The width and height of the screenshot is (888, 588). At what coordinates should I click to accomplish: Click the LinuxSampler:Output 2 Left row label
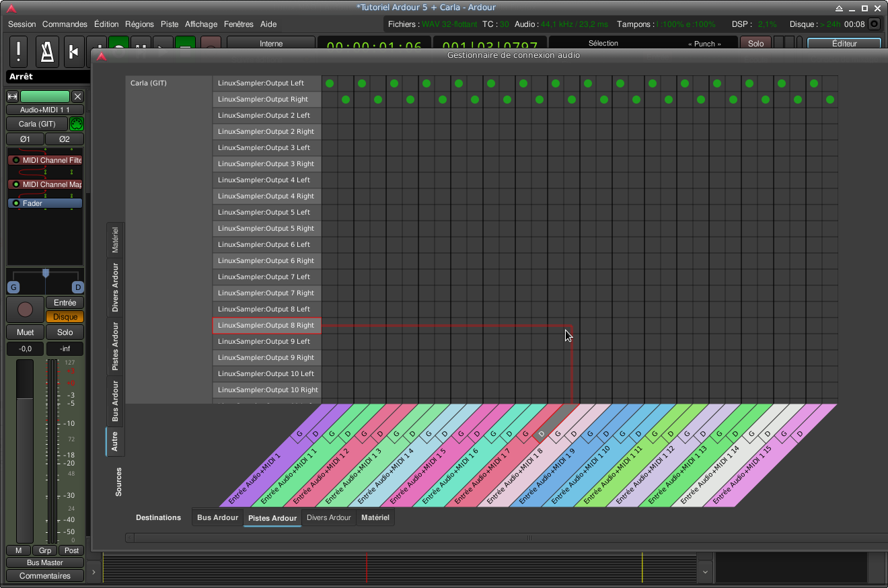coord(267,116)
